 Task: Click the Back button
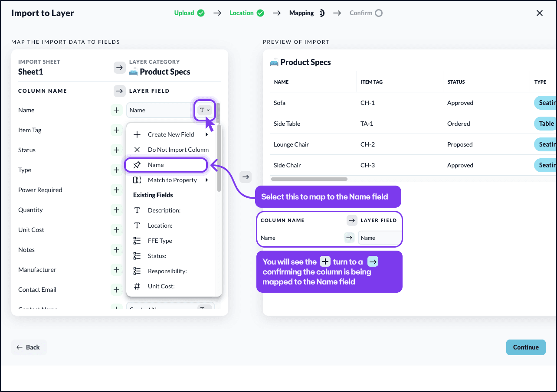click(x=29, y=347)
